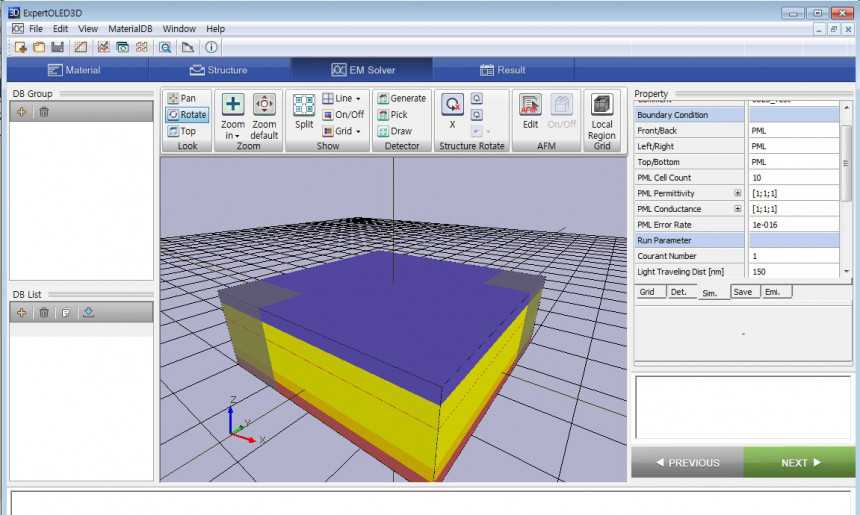This screenshot has width=860, height=515.
Task: Open the Zoom in dropdown arrow
Action: [237, 136]
